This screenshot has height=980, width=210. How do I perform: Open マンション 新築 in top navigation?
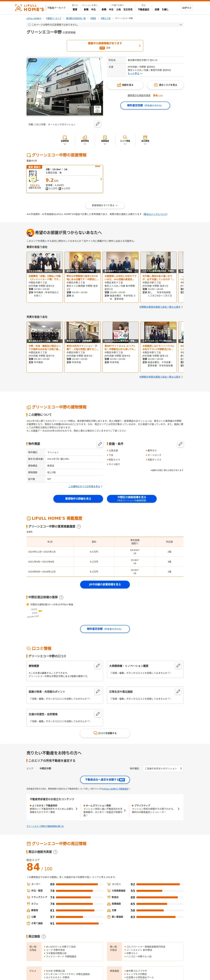click(86, 9)
